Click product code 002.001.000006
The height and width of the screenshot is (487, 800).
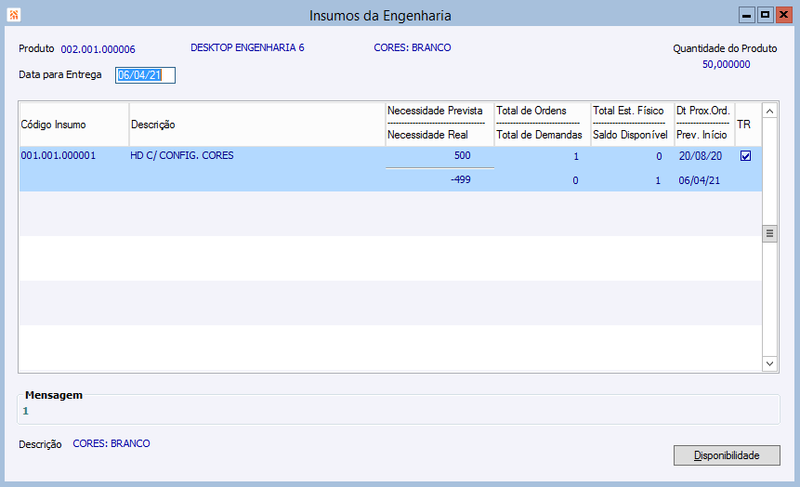pos(98,49)
